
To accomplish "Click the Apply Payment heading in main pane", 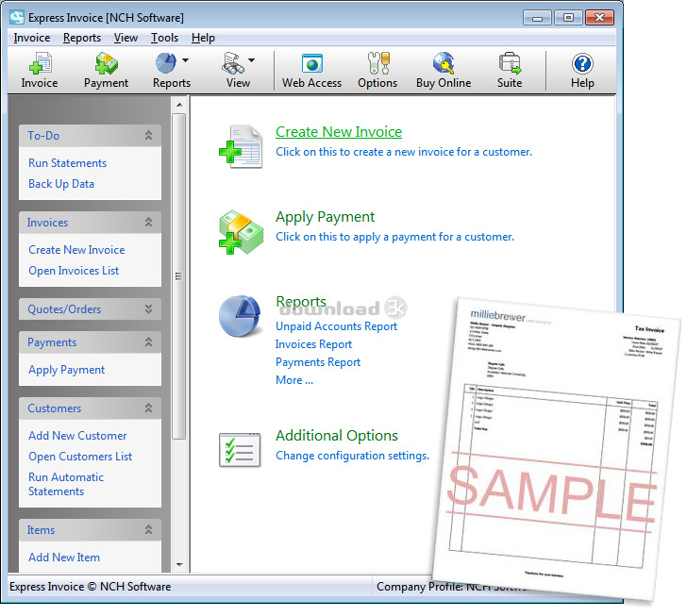I will [325, 217].
